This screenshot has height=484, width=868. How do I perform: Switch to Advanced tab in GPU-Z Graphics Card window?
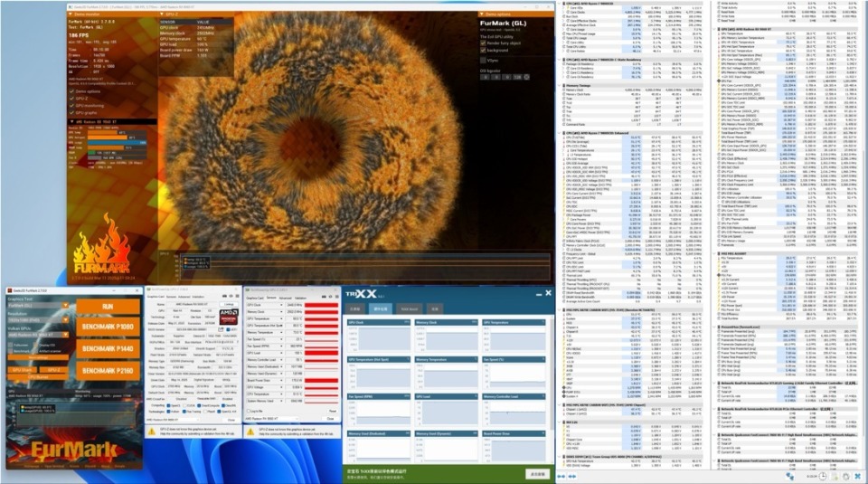[184, 297]
